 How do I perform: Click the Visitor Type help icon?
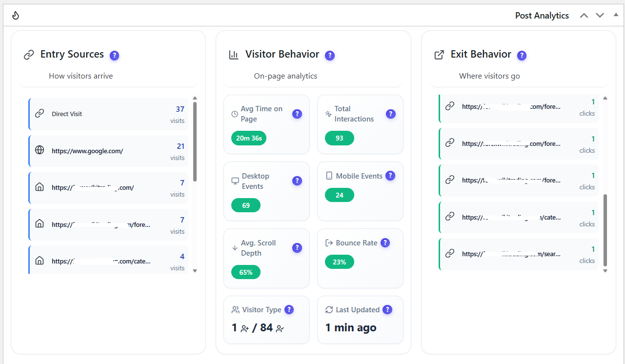click(289, 309)
